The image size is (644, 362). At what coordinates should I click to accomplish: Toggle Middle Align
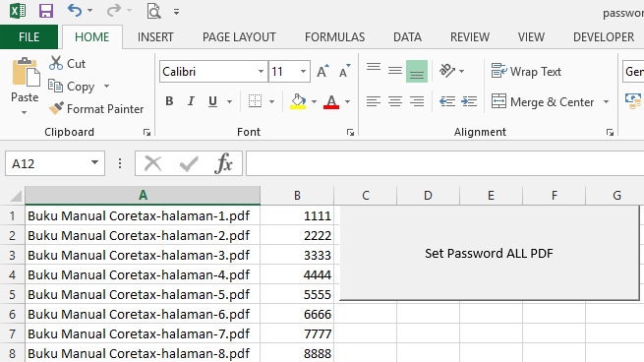tap(395, 71)
